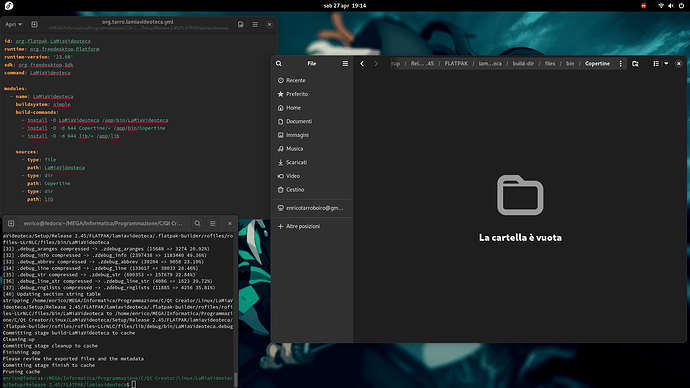Expand view options dropdown arrow in Files

pyautogui.click(x=666, y=63)
